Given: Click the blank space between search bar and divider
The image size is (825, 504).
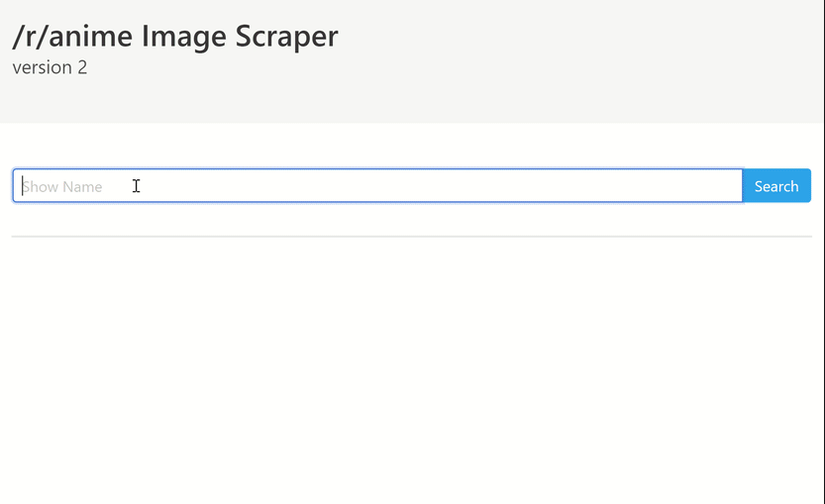Looking at the screenshot, I should 411,219.
